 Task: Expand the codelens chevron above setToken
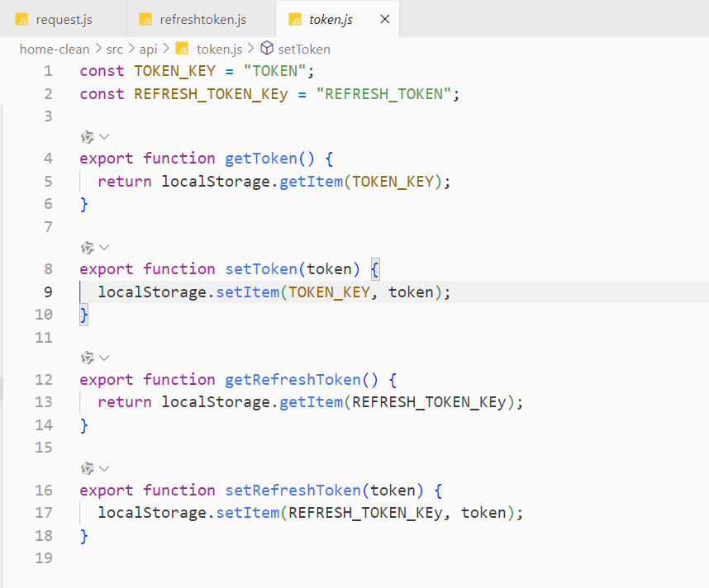[104, 247]
